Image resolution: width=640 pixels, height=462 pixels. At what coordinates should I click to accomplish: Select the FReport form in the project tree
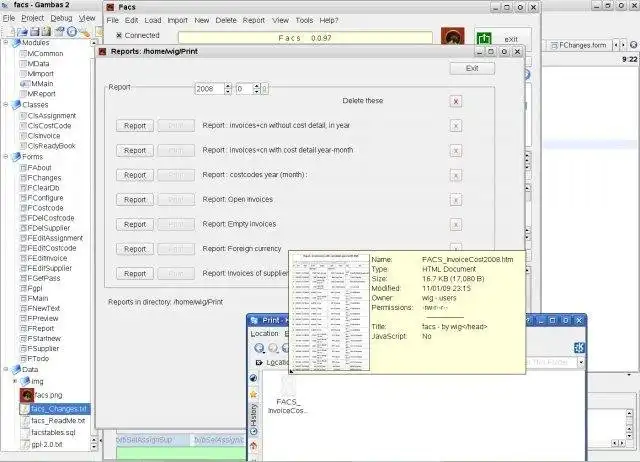(x=37, y=329)
